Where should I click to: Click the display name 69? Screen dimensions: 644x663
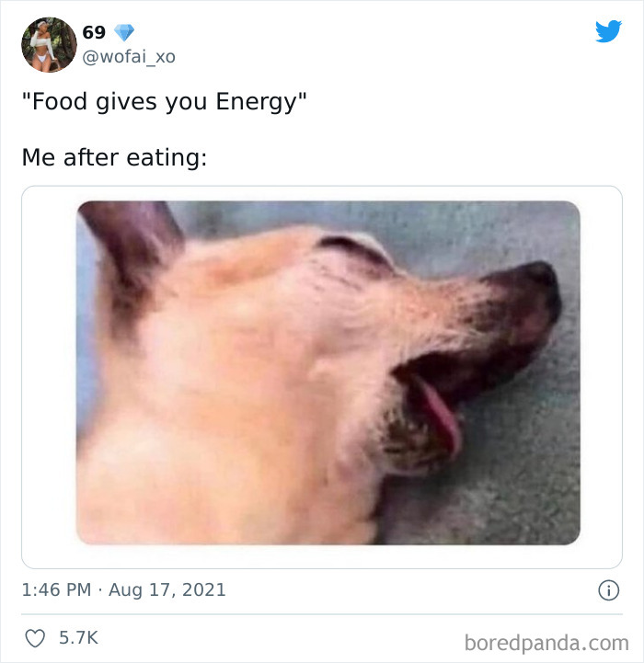point(94,32)
